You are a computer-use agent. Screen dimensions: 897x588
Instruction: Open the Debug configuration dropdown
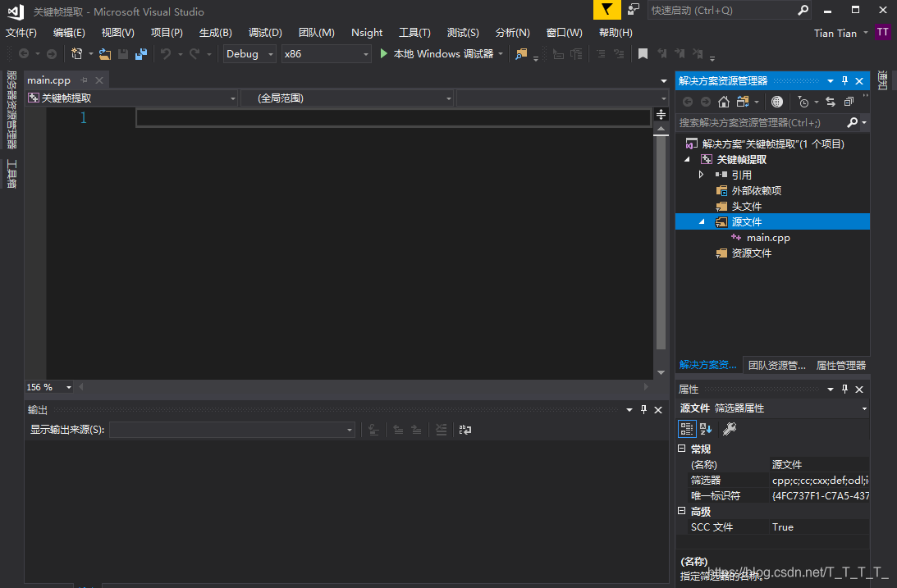(x=249, y=53)
